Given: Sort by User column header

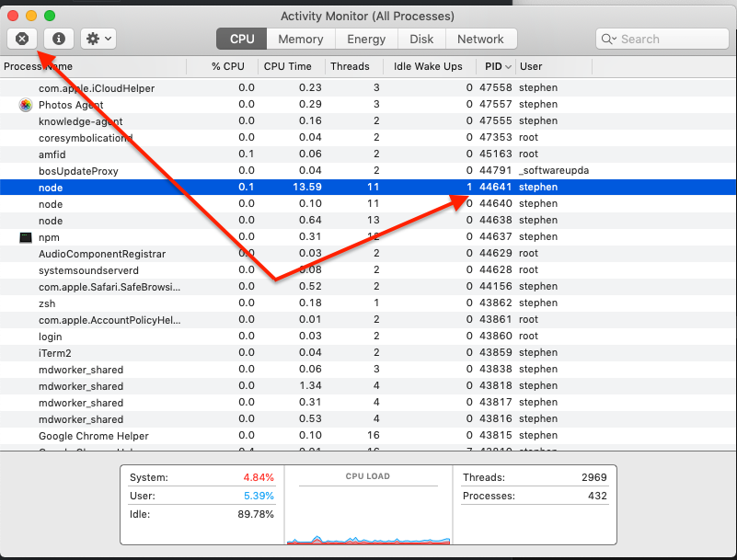Looking at the screenshot, I should (554, 66).
